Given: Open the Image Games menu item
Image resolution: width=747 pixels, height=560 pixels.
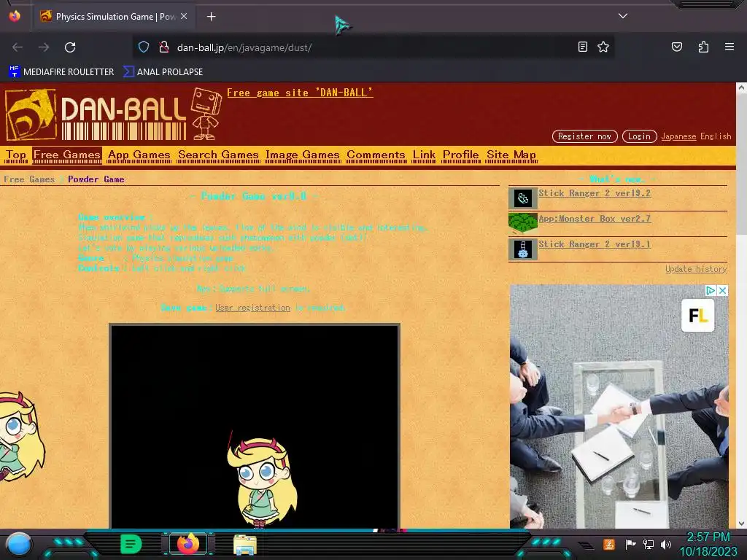Looking at the screenshot, I should point(303,155).
